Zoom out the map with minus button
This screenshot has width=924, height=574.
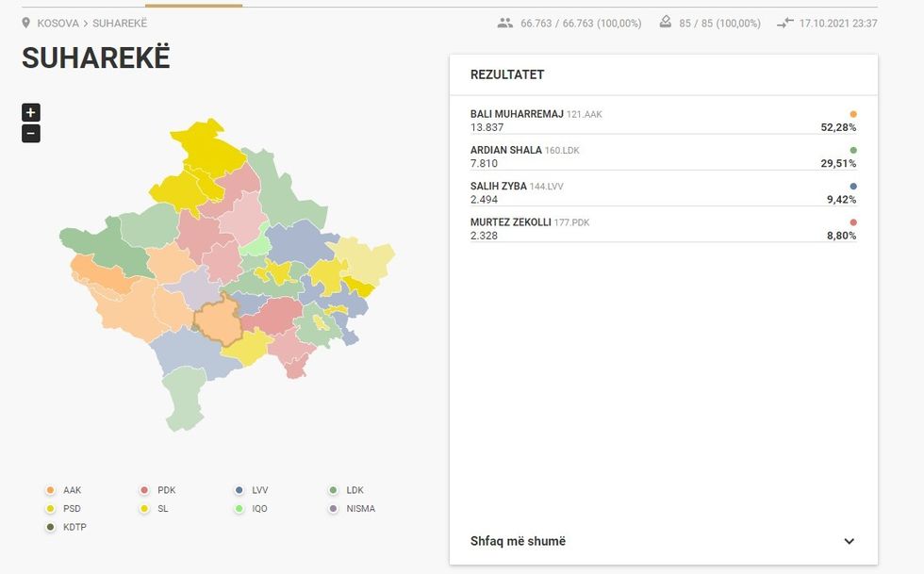[x=31, y=134]
